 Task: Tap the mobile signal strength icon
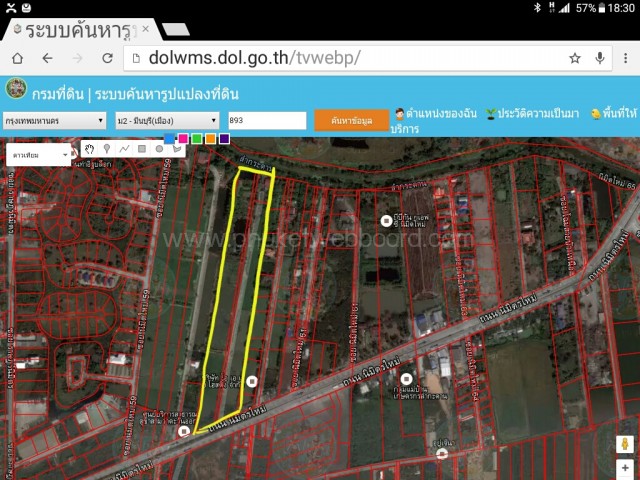(564, 8)
